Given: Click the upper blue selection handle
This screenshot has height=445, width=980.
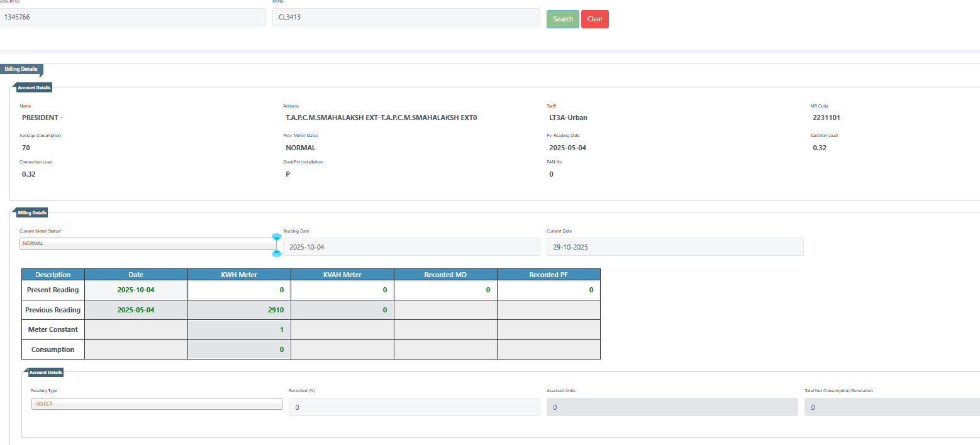Looking at the screenshot, I should (x=276, y=237).
